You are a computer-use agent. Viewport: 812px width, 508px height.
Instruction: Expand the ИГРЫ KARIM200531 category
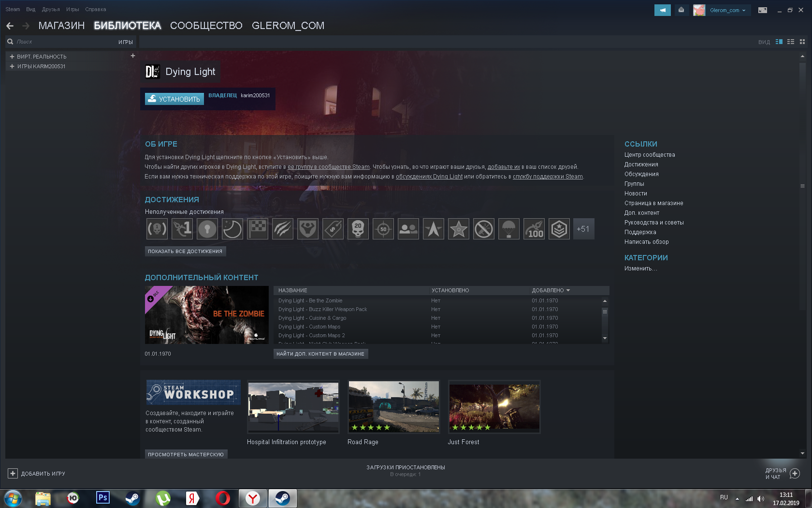pyautogui.click(x=12, y=66)
